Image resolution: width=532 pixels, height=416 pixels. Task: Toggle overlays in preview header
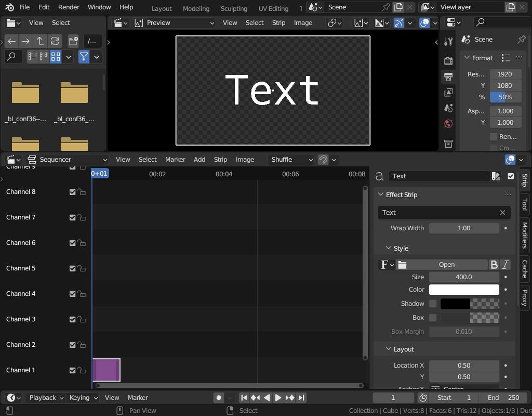coord(424,23)
